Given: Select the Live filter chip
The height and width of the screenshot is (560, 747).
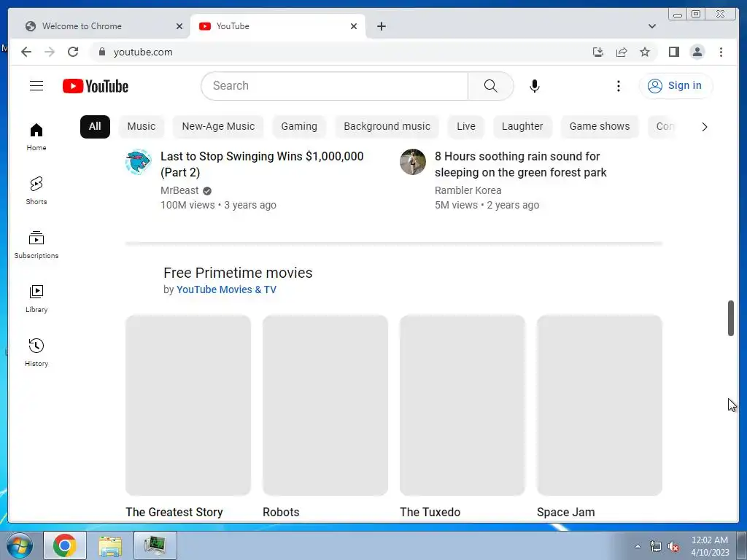Looking at the screenshot, I should (466, 127).
